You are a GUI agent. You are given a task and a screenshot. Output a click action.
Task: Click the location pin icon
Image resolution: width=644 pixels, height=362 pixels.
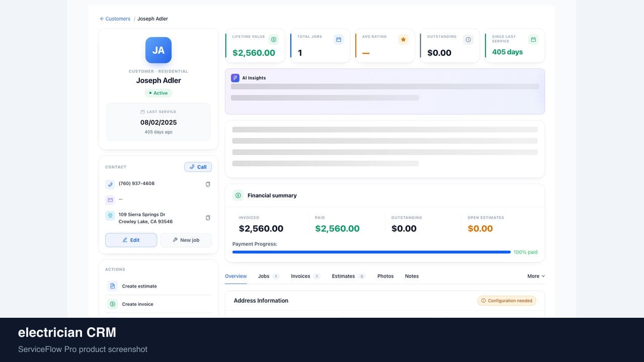pyautogui.click(x=110, y=216)
